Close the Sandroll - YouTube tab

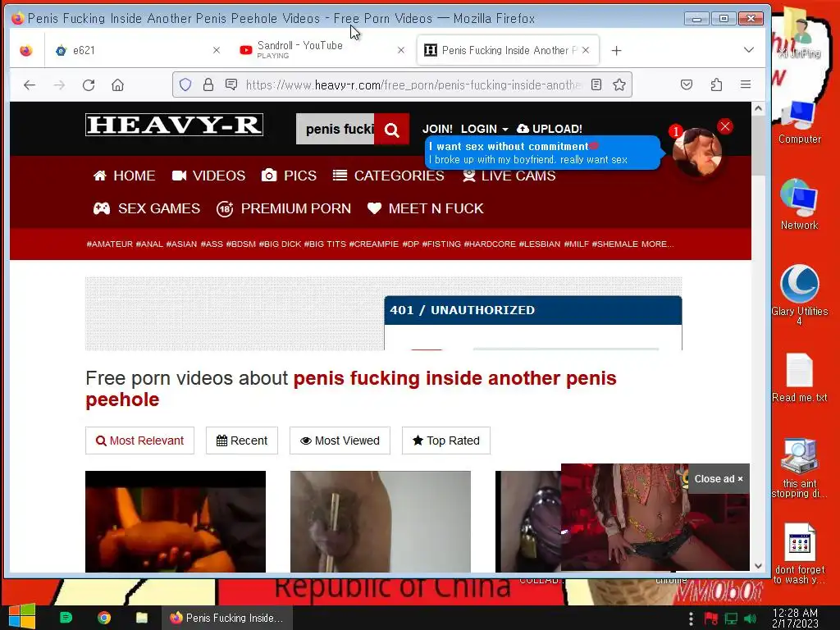click(x=401, y=50)
